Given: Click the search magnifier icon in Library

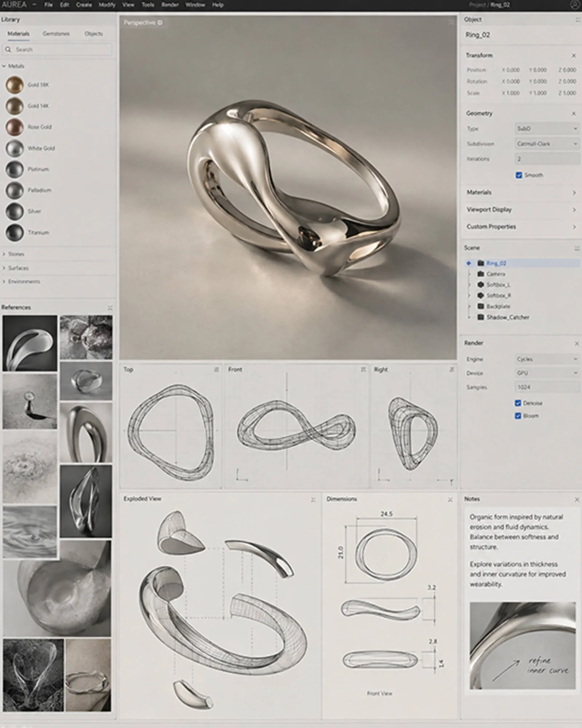Looking at the screenshot, I should click(8, 50).
